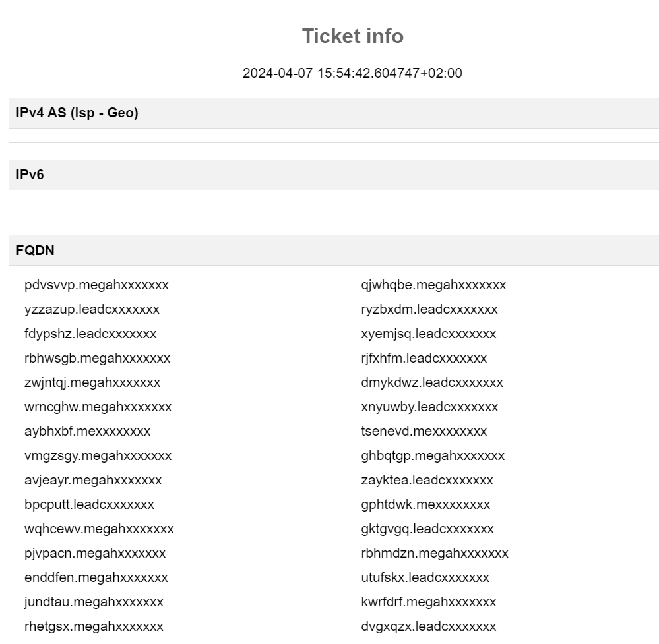Select bpcputt.leadcxxxxxxx entry
The image size is (659, 644).
[89, 504]
